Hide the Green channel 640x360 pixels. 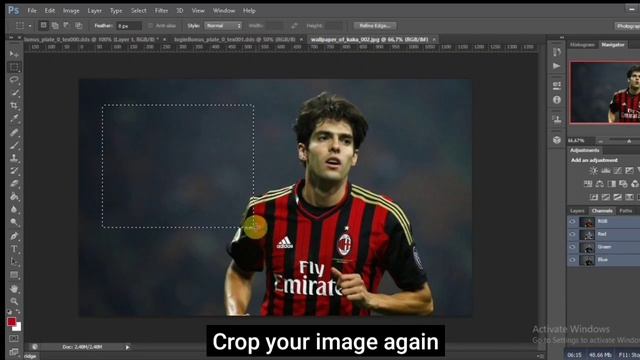point(572,247)
